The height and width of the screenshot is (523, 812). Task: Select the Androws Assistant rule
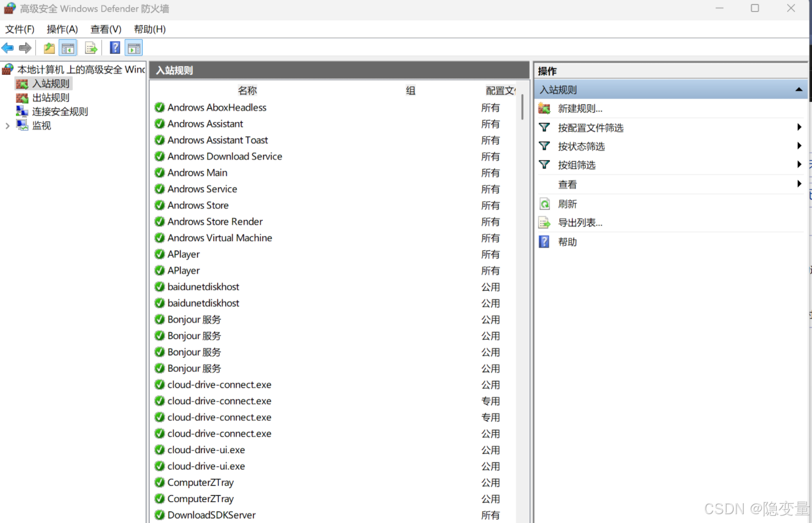pyautogui.click(x=205, y=124)
